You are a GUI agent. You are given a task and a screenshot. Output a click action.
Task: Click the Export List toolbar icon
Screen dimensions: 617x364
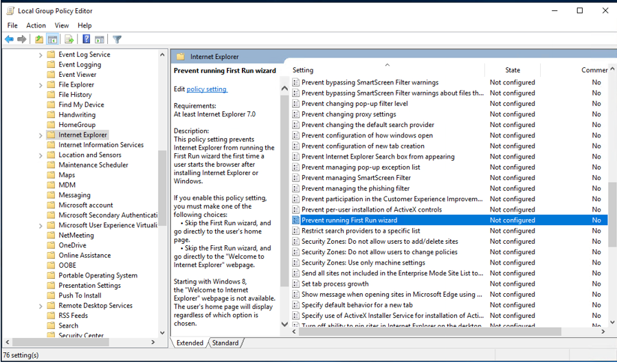coord(69,39)
